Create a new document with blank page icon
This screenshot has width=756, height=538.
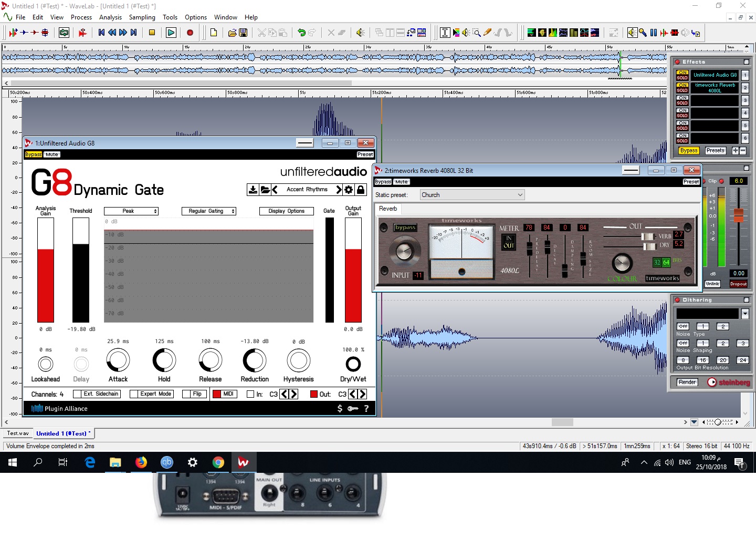coord(214,33)
